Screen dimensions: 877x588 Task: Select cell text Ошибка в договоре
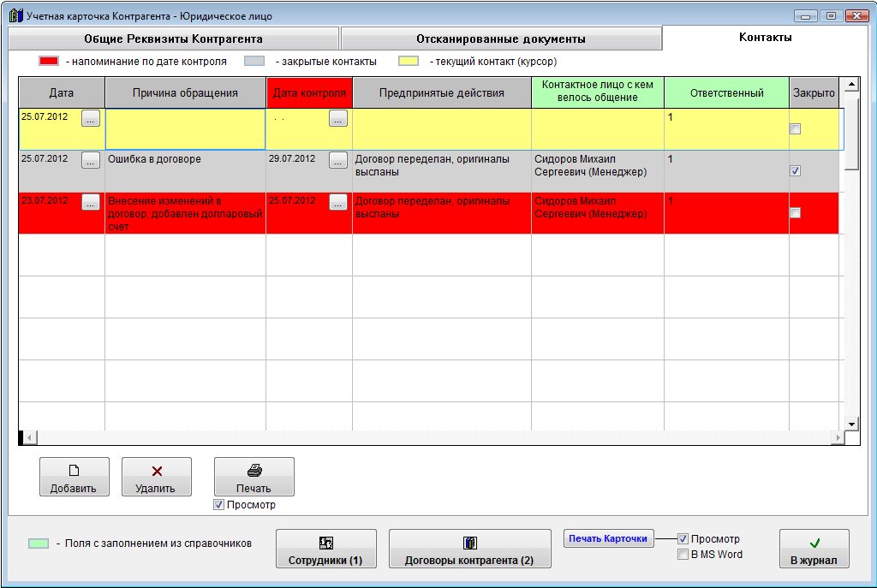click(x=154, y=159)
